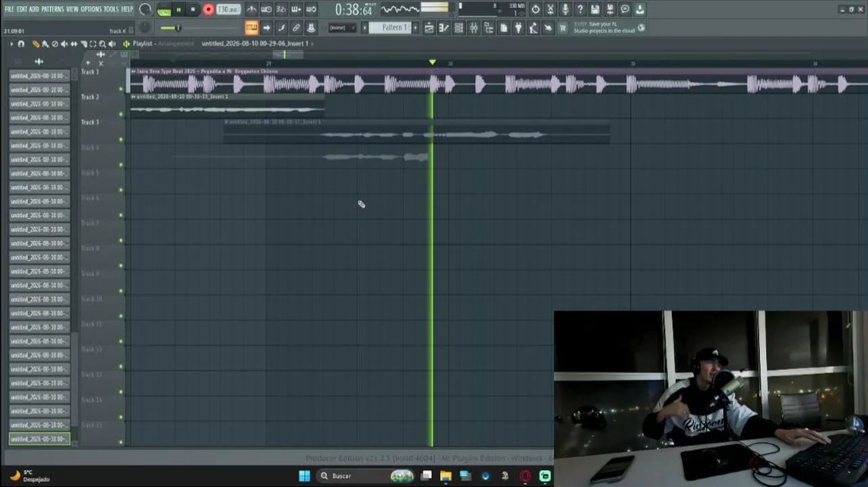Open the Windows Start menu
The width and height of the screenshot is (868, 487).
click(x=304, y=476)
